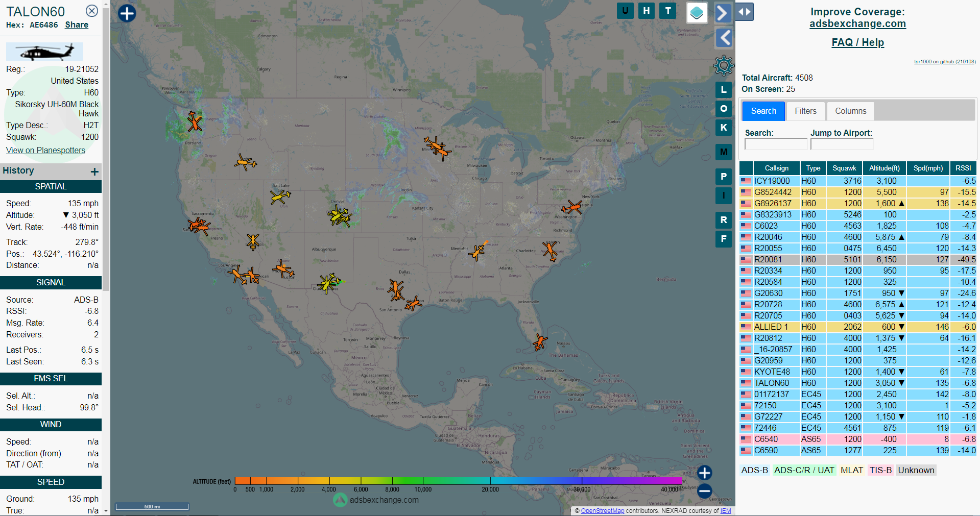This screenshot has width=980, height=516.
Task: Click helicopter icon near Memphis
Action: [477, 252]
